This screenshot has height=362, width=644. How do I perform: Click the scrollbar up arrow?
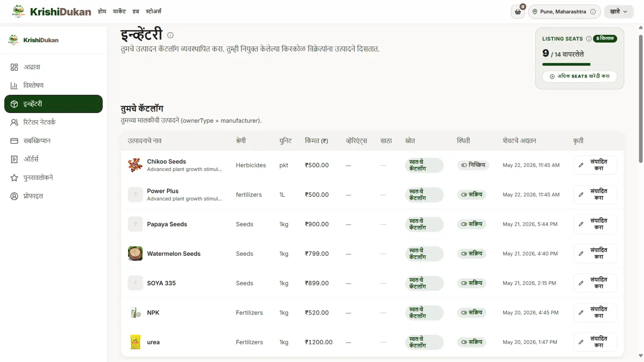[641, 28]
